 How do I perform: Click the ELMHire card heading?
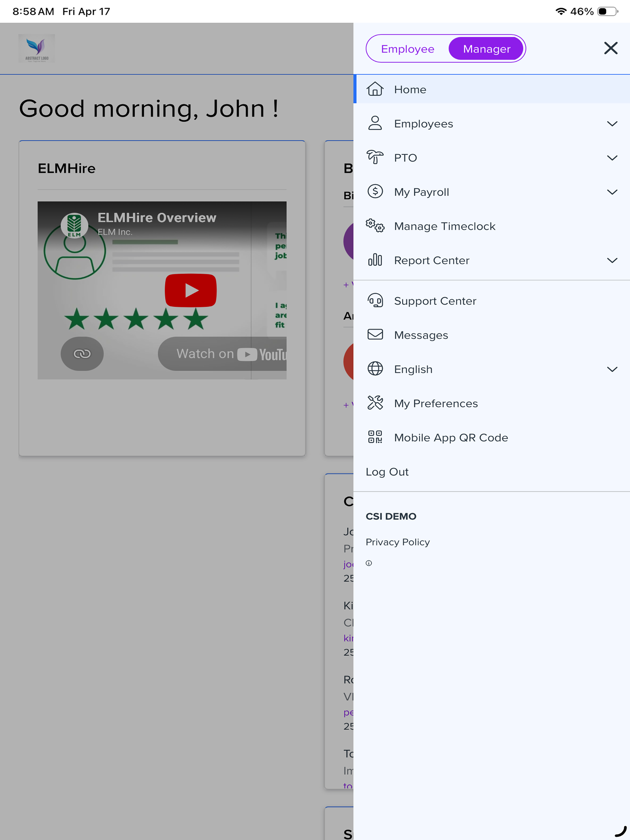click(x=66, y=168)
